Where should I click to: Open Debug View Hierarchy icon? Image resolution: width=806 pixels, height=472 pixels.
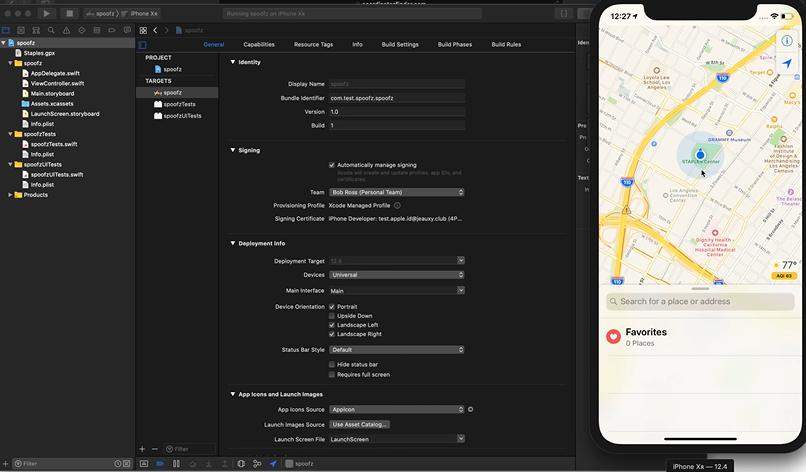(x=241, y=463)
